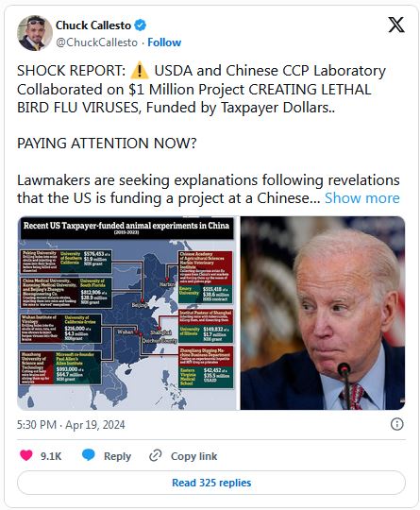The image size is (420, 510).
Task: Follow @ChuckCallesto
Action: click(164, 42)
